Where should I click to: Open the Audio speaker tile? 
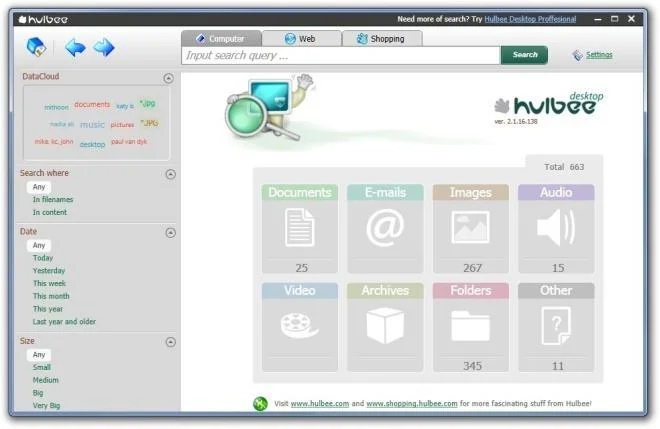click(556, 229)
